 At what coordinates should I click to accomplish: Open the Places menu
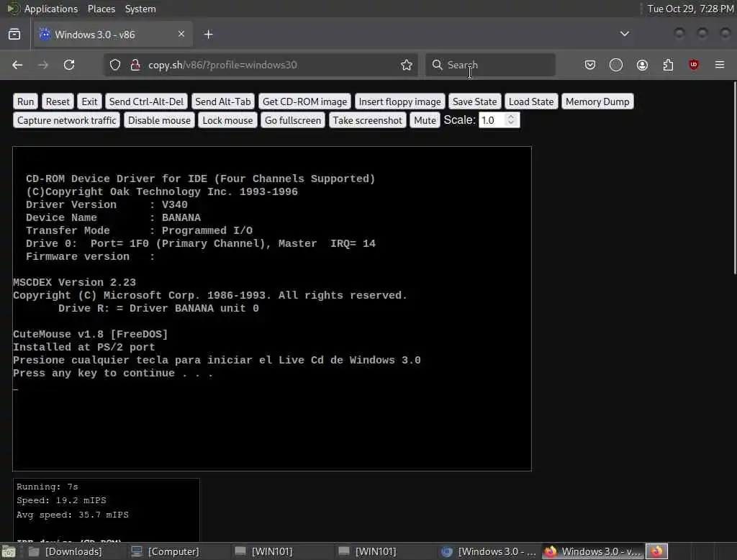[101, 9]
